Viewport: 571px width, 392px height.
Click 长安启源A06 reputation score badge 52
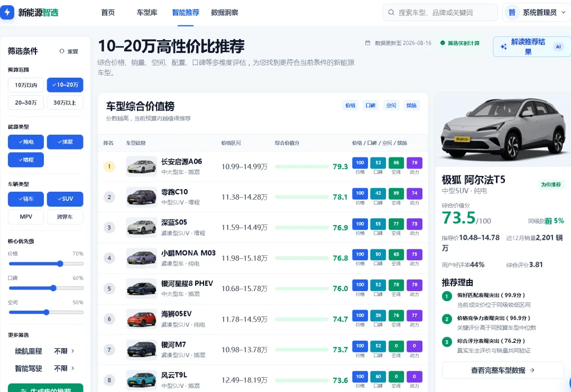[x=378, y=163]
